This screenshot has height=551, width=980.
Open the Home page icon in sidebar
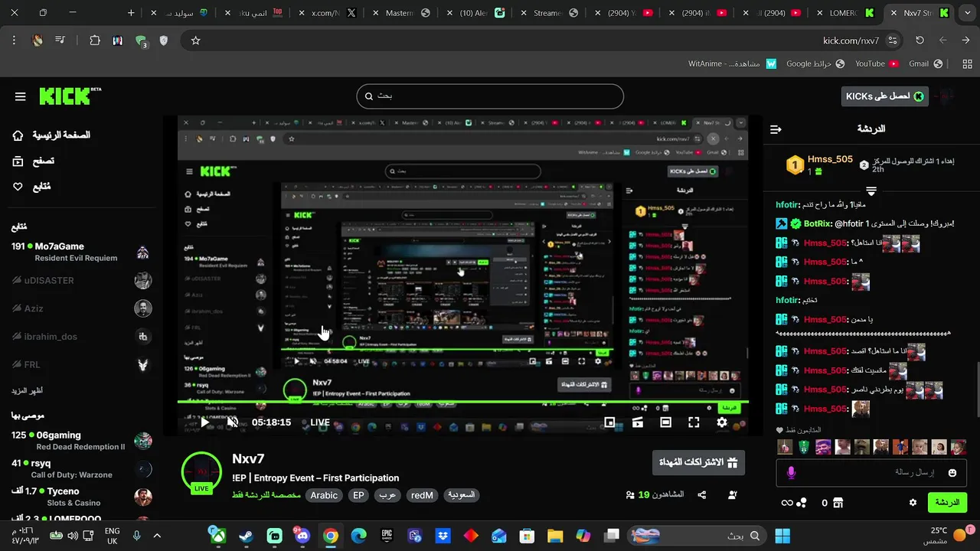(x=18, y=135)
